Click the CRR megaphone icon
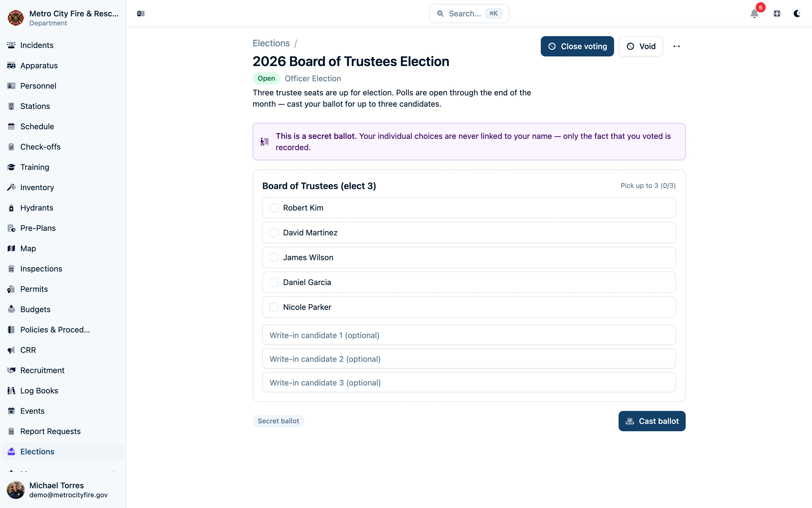Screen dimensions: 812x508 pos(11,350)
